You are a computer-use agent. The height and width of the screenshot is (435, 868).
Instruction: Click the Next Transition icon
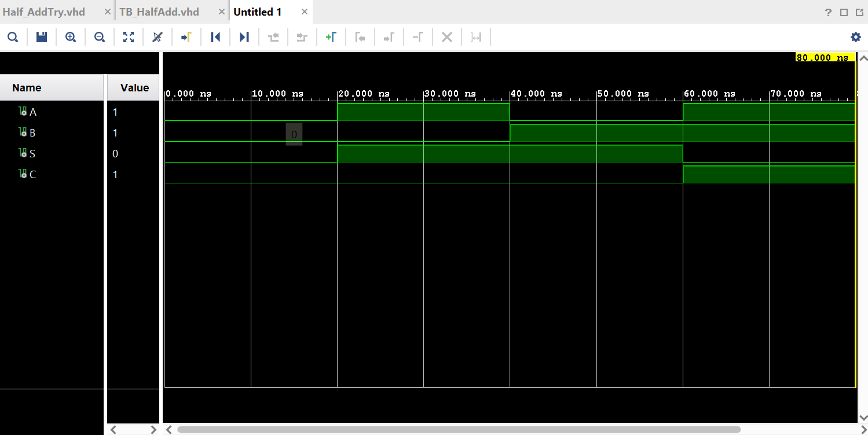[302, 37]
